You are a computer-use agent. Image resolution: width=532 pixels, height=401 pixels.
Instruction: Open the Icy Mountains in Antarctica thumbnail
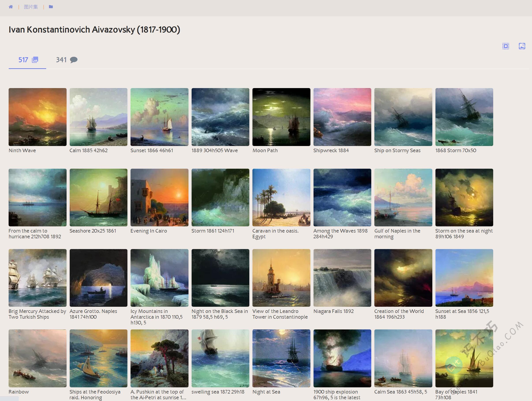click(x=159, y=278)
